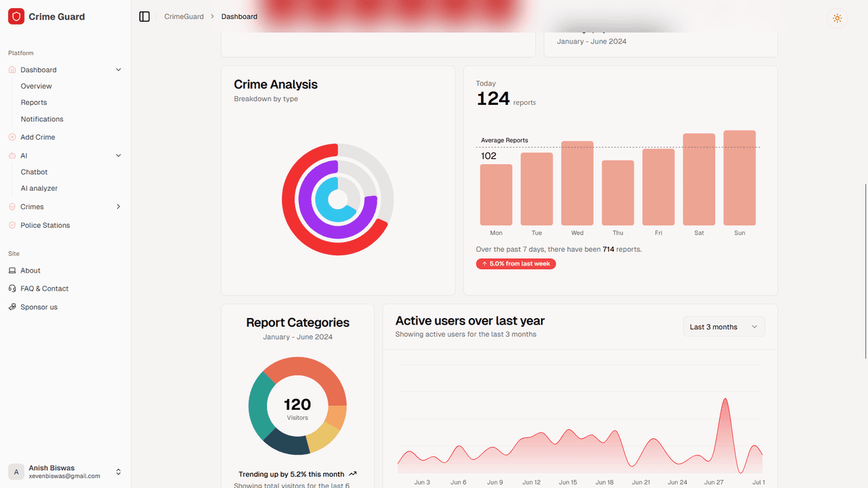Select the Dashboard home icon
Screen dimensions: 868x488
12,69
